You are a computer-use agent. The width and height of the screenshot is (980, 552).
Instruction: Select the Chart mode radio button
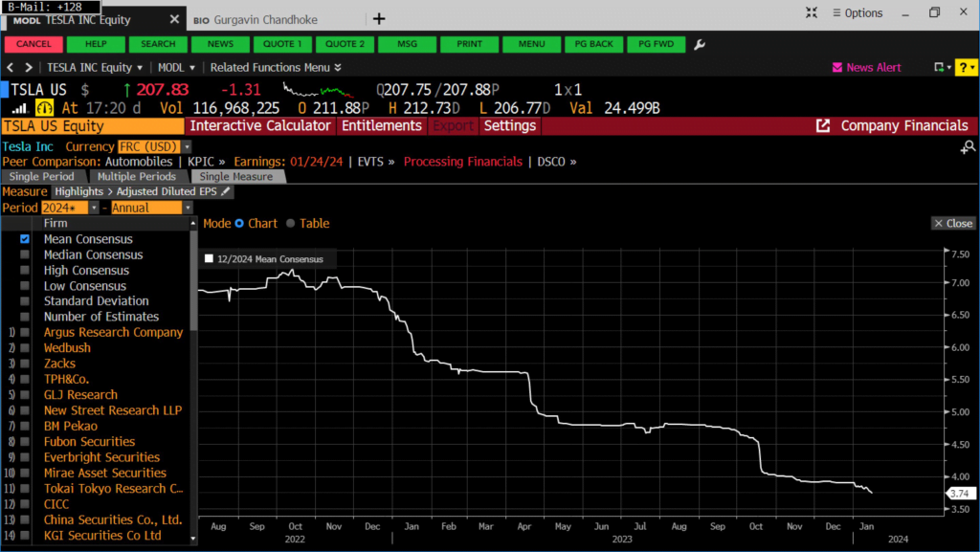pos(239,224)
